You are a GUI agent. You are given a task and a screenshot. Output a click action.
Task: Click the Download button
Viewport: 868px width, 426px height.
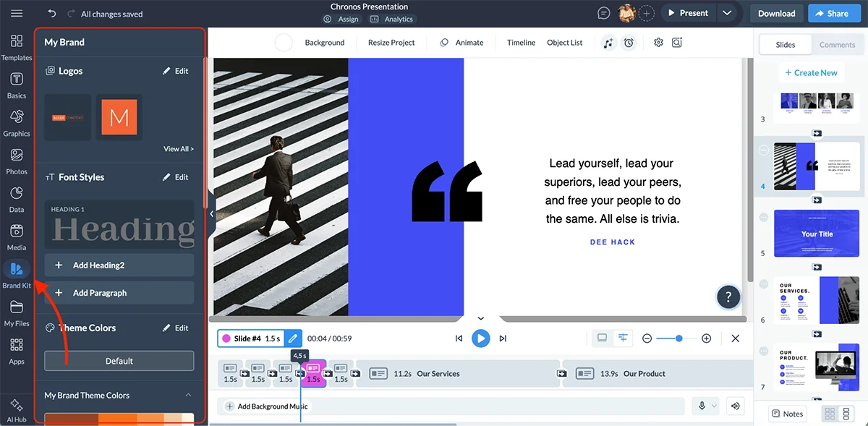[777, 13]
